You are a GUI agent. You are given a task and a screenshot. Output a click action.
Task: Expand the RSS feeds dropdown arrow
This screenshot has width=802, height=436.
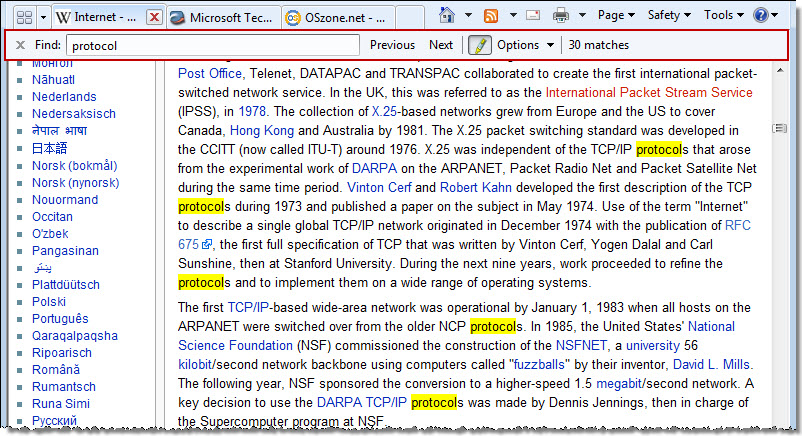pyautogui.click(x=513, y=15)
